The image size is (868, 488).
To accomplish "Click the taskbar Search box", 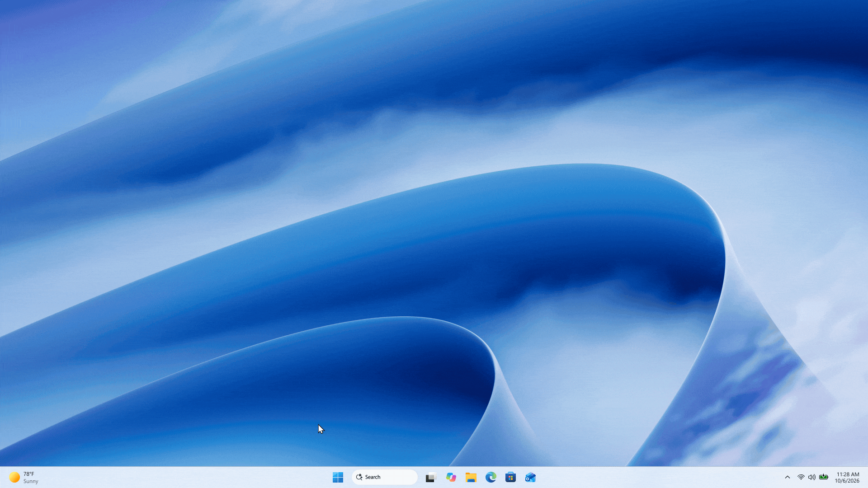I will click(x=385, y=477).
